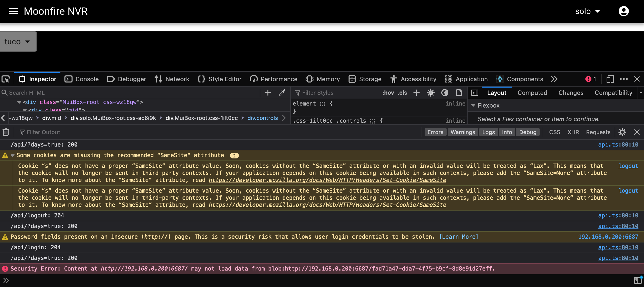Click the Moonfire NVR account avatar icon
644x287 pixels.
tap(624, 11)
